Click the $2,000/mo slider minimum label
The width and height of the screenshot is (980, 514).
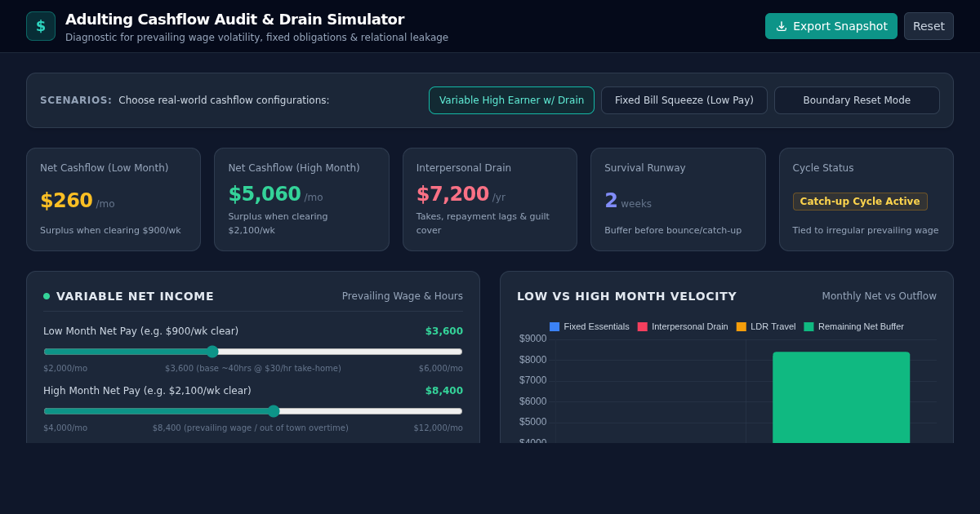(65, 369)
